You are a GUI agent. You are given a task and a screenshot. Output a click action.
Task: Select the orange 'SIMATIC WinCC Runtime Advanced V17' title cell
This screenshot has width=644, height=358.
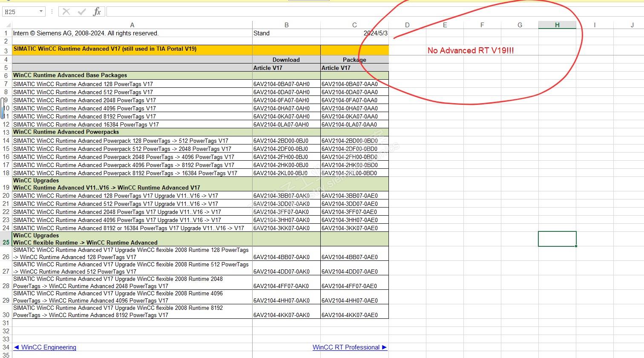[x=132, y=50]
